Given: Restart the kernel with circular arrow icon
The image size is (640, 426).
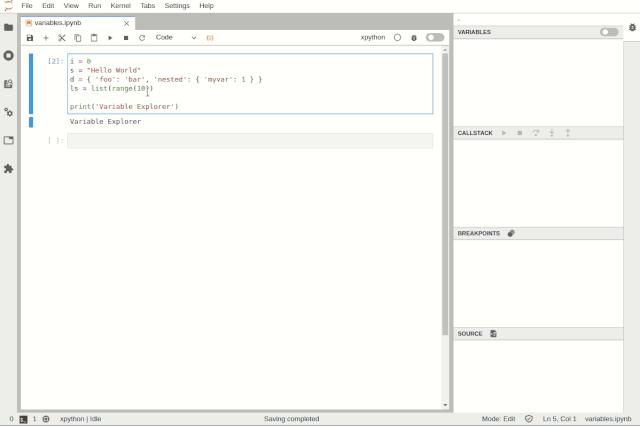Looking at the screenshot, I should pos(142,38).
